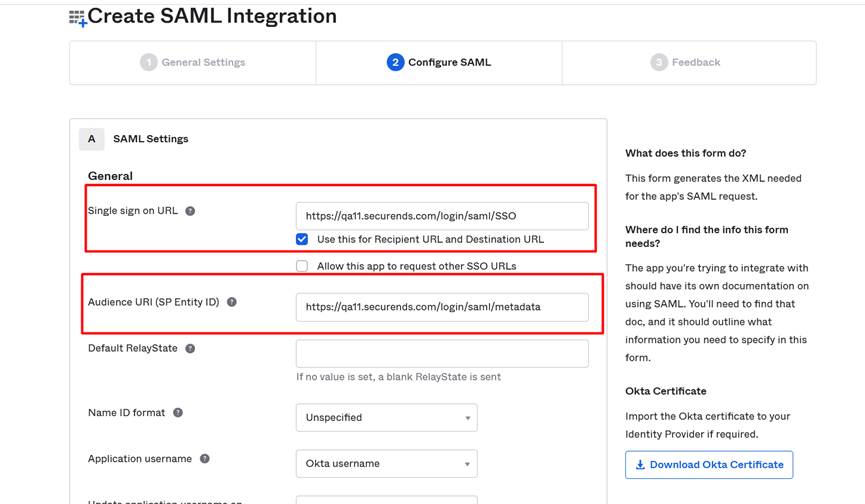The height and width of the screenshot is (504, 865).
Task: Open help icon next to Application username
Action: 205,459
